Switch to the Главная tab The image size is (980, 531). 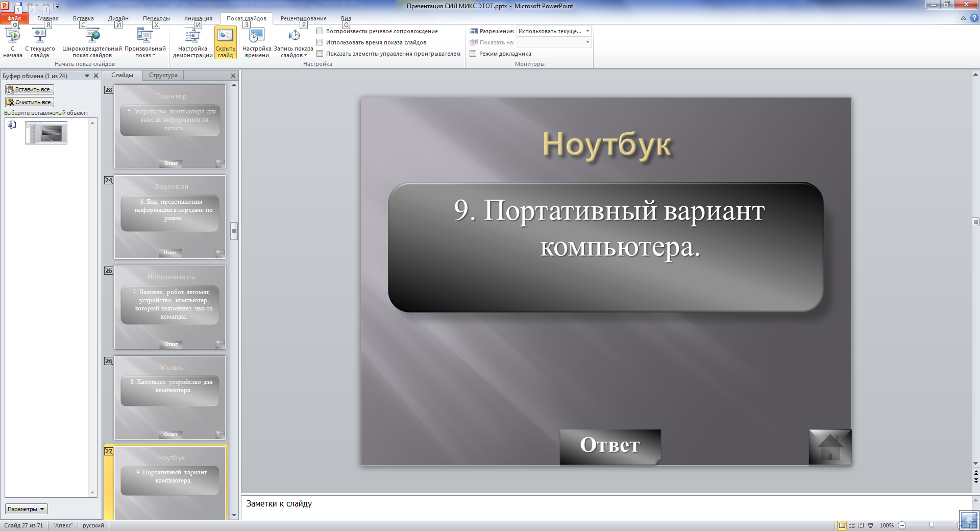(x=48, y=18)
